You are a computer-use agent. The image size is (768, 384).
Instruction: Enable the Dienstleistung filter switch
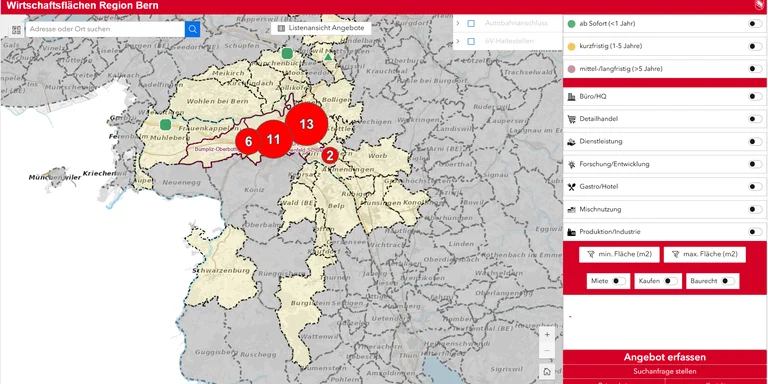[755, 142]
